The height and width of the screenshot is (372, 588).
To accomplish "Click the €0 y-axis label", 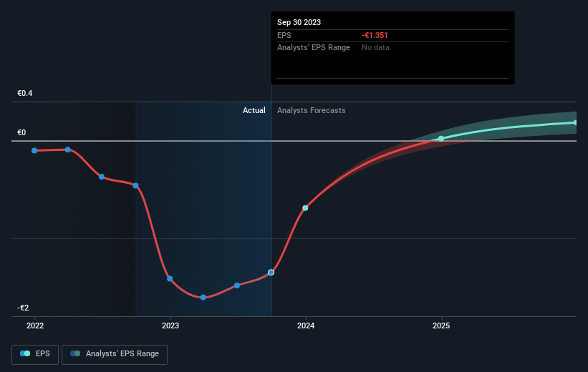I will click(x=21, y=132).
